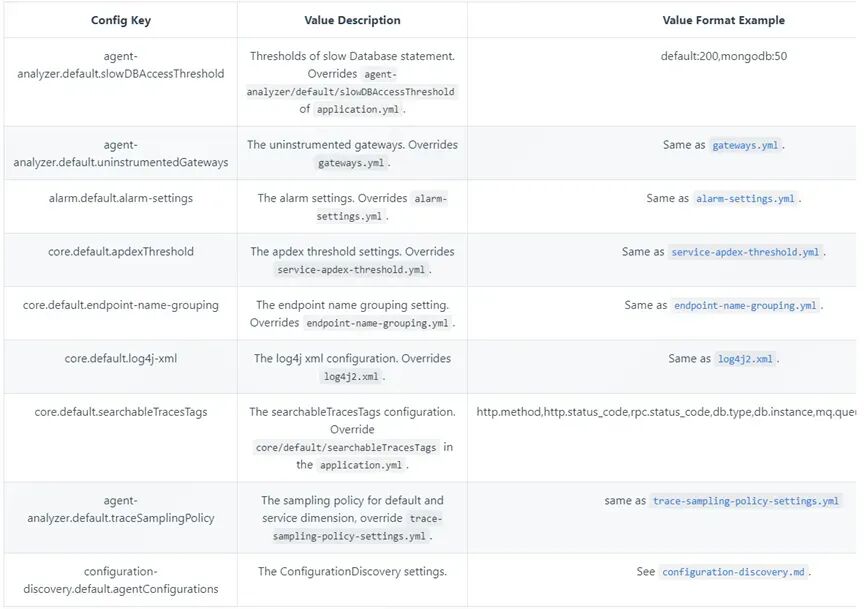
Task: Select the agent-analyzer.default.traceSamplingPolicy key cell
Action: [x=121, y=509]
